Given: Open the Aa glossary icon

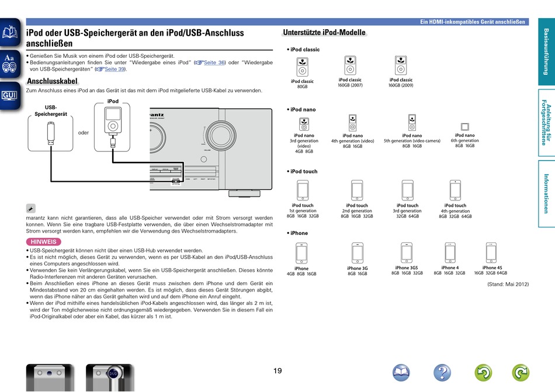Looking at the screenshot, I should coord(10,64).
